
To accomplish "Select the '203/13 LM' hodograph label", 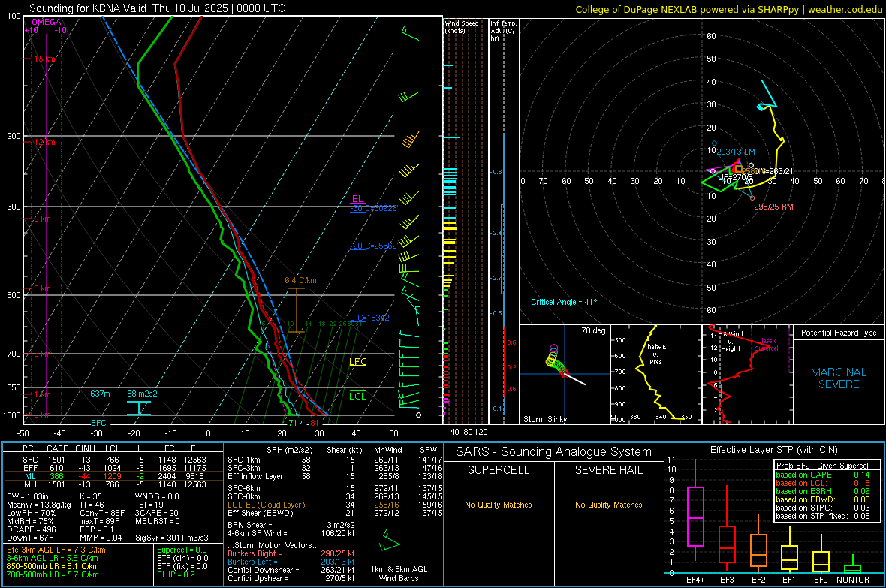I will point(736,152).
